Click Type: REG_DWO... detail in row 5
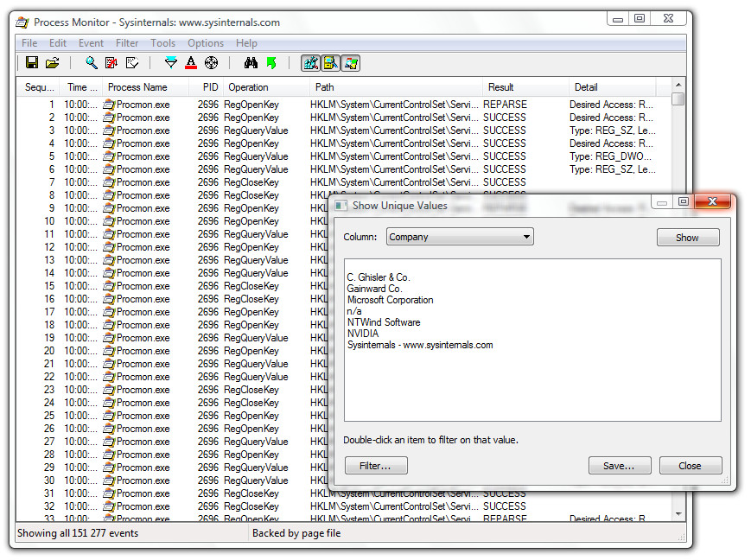The image size is (751, 560). [610, 156]
